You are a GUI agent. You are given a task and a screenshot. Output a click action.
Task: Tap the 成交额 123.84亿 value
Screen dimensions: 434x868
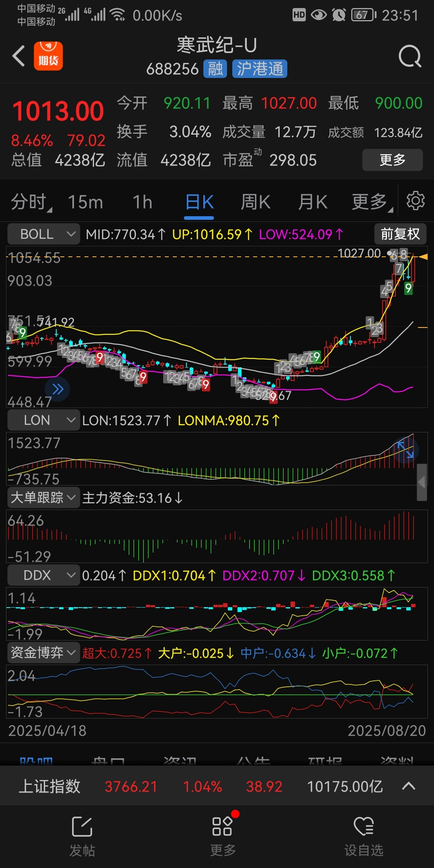tap(398, 133)
